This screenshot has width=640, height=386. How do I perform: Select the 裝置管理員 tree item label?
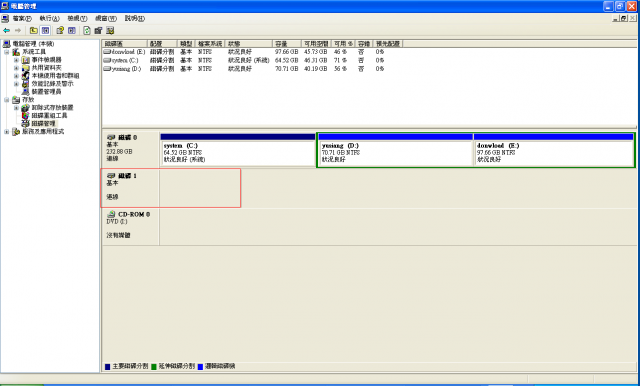(47, 92)
